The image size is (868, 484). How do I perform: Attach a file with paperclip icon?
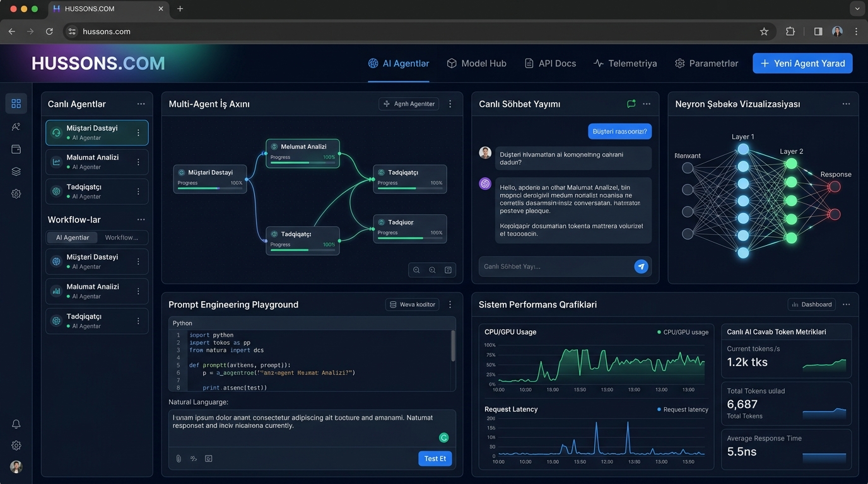point(179,459)
